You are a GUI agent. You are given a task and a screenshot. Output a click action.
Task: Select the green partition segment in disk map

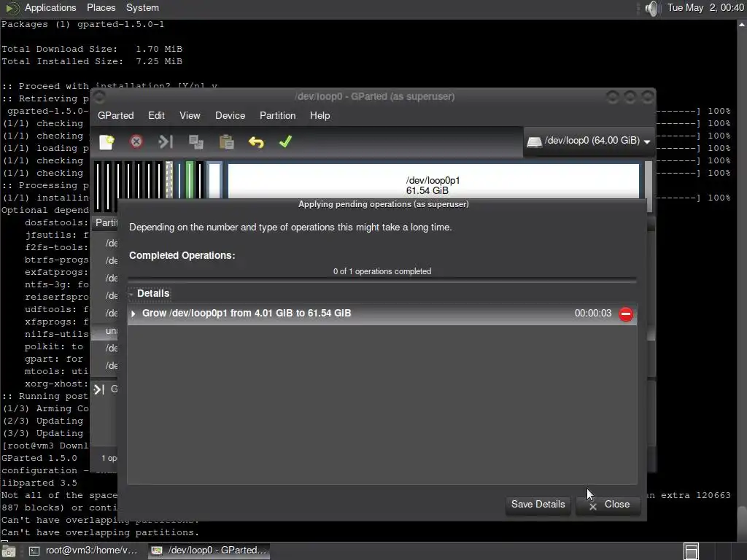[x=190, y=179]
